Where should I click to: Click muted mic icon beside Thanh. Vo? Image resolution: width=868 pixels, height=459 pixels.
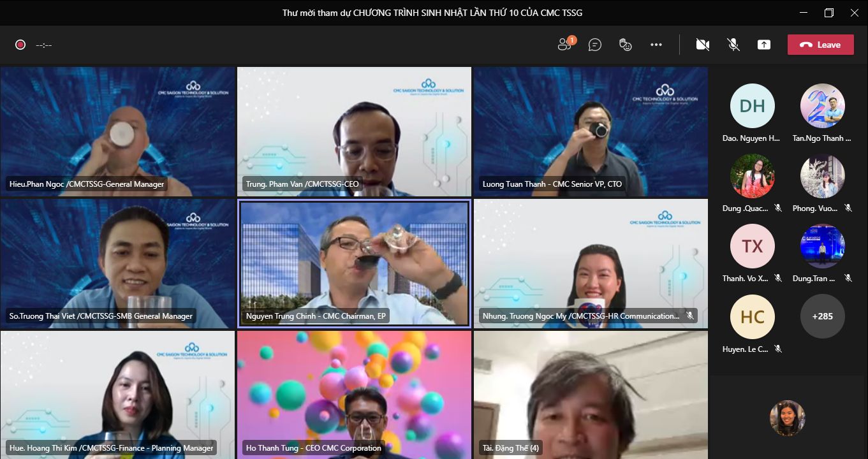(x=778, y=278)
